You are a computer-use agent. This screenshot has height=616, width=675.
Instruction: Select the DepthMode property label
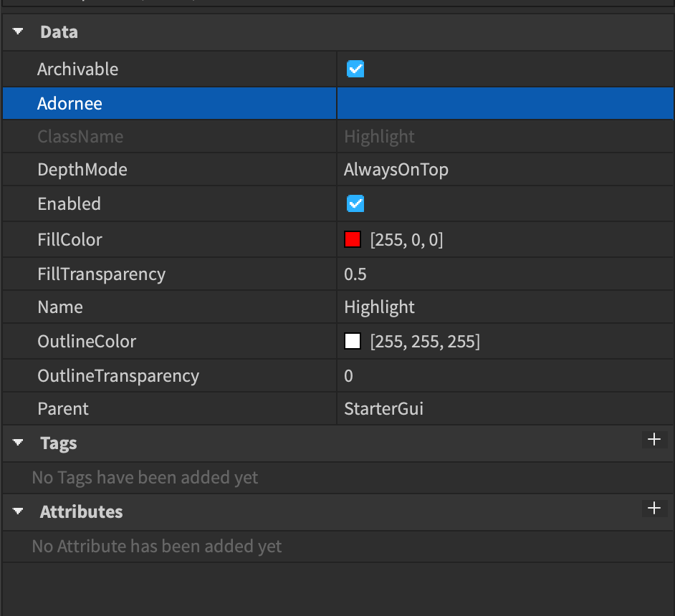click(x=82, y=170)
